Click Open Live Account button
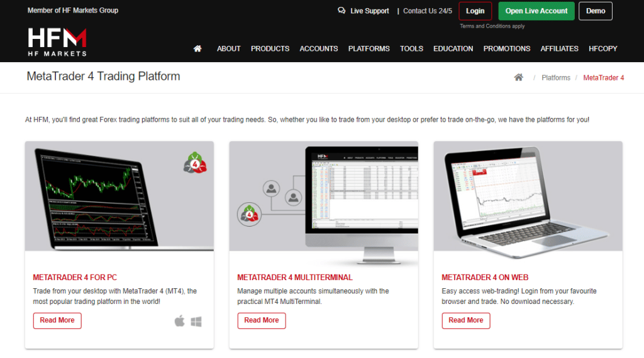Viewport: 644px width, 358px height. pos(536,11)
